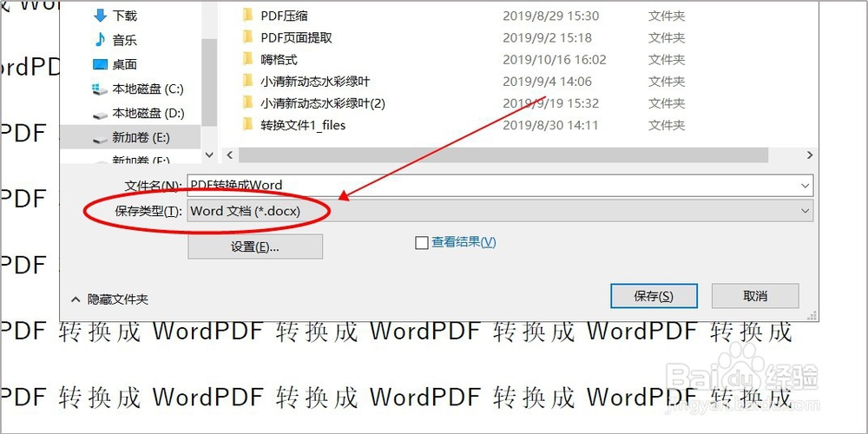Click the sidebar scrollbar down arrow
The image size is (868, 434).
[x=209, y=155]
